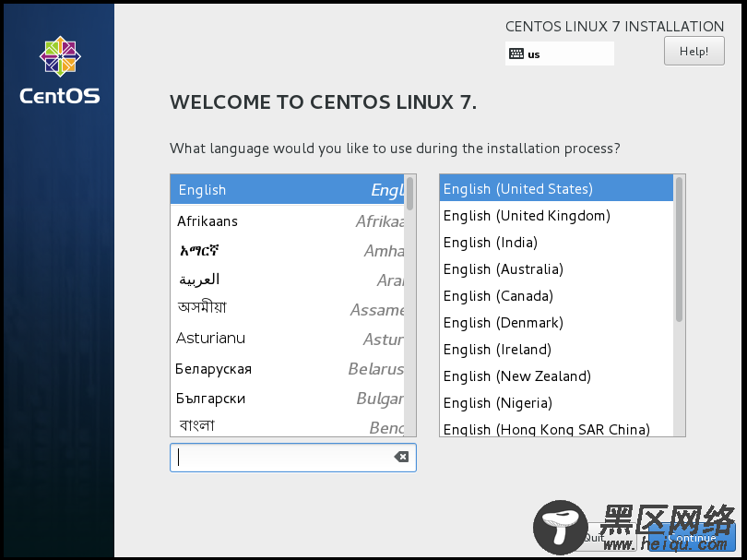Screen dimensions: 747x560
Task: Click the keyboard layout icon
Action: click(516, 54)
